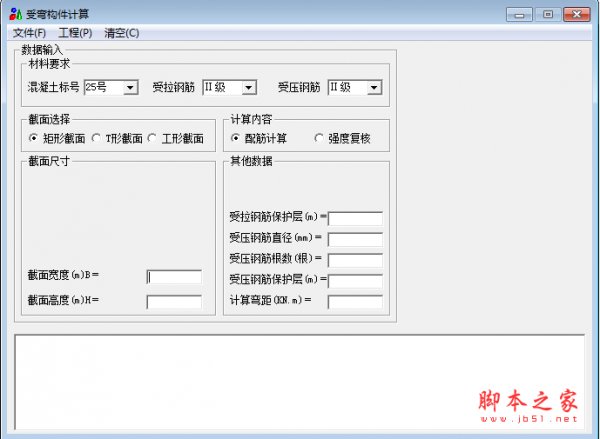Click the 受拉钢筋保护层(m) input field

tap(355, 219)
